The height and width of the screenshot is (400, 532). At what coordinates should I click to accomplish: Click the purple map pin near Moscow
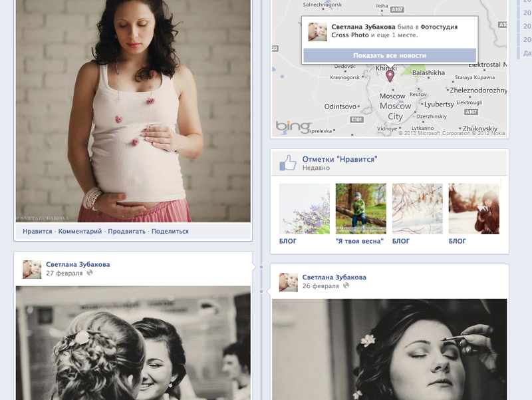(x=390, y=76)
